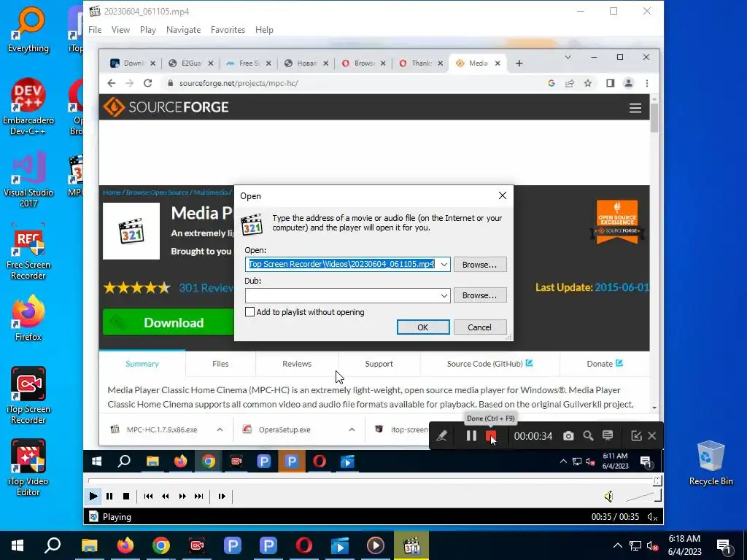Switch to the Reviews tab on SourceForge page
The image size is (747, 560).
tap(297, 364)
